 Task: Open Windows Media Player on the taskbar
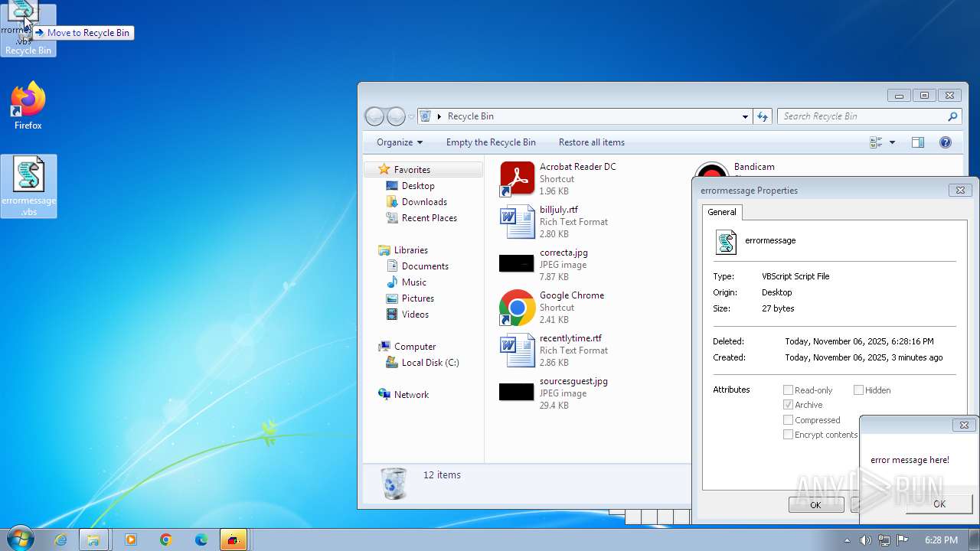(131, 540)
